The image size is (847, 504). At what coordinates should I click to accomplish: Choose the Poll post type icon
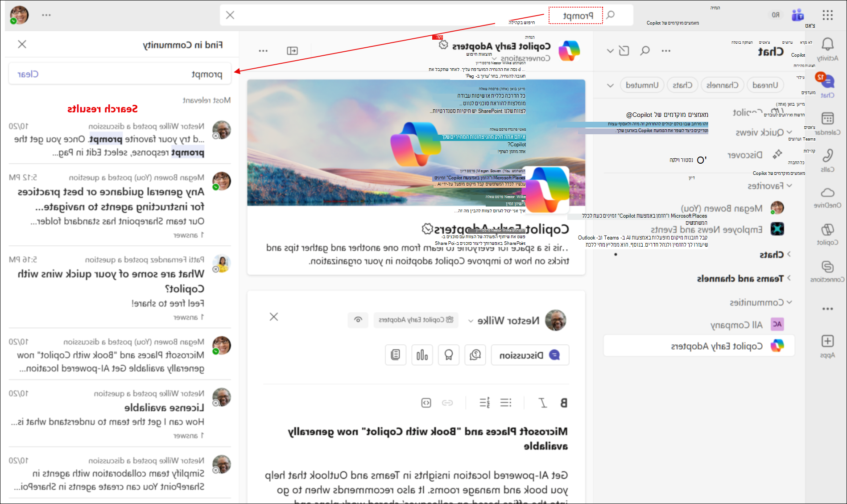click(x=422, y=355)
